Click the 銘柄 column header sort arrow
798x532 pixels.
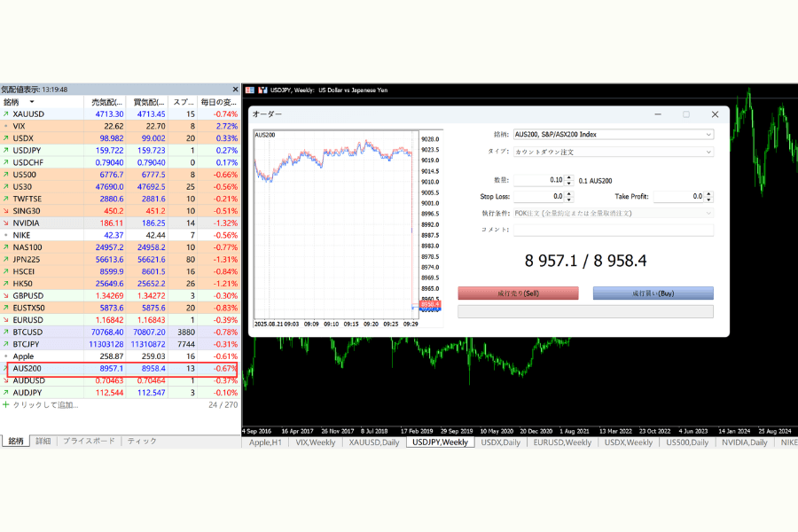tap(31, 103)
